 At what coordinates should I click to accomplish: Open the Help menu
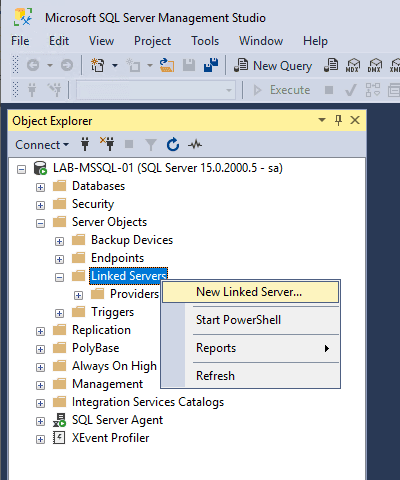[x=315, y=41]
